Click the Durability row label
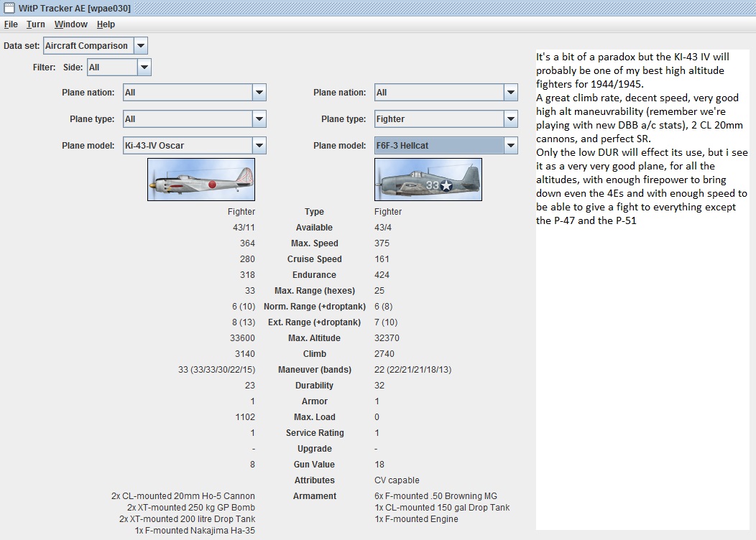This screenshot has height=540, width=756. (x=314, y=386)
